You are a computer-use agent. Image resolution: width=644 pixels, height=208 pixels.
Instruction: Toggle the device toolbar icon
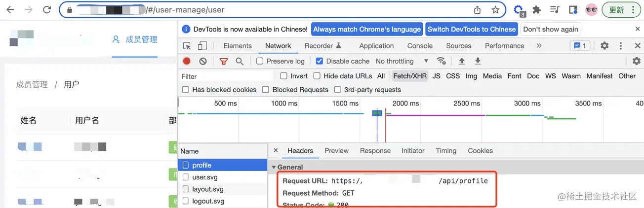click(x=202, y=46)
